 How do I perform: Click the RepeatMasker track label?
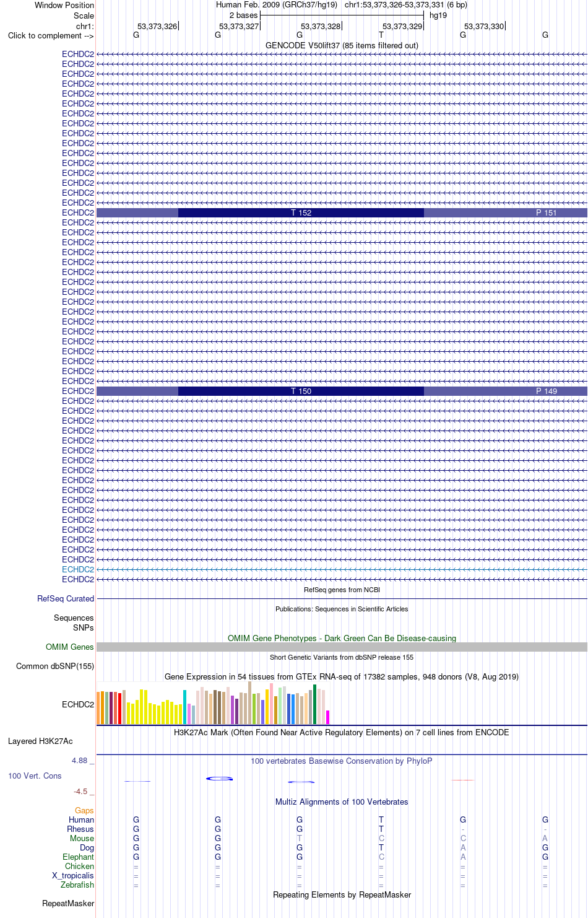[68, 903]
